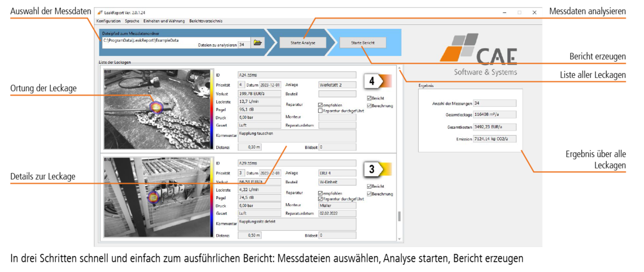Click Kommentar field Kupplung tauschen
Viewport: 644px width, 272px height.
(297, 136)
